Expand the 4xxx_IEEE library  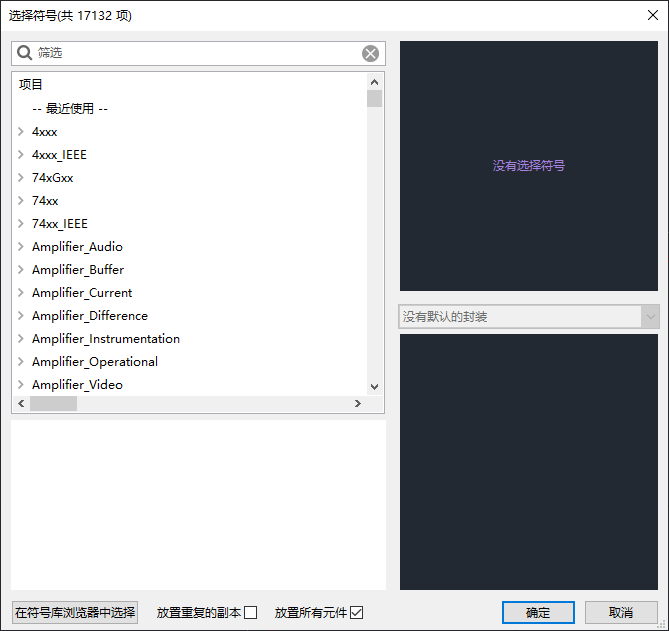(x=20, y=154)
